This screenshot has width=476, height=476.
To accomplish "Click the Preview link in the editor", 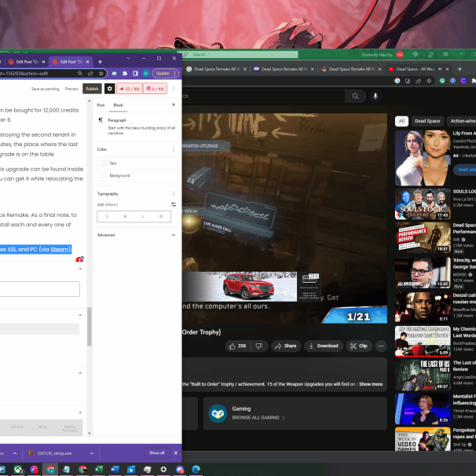I will tap(71, 89).
